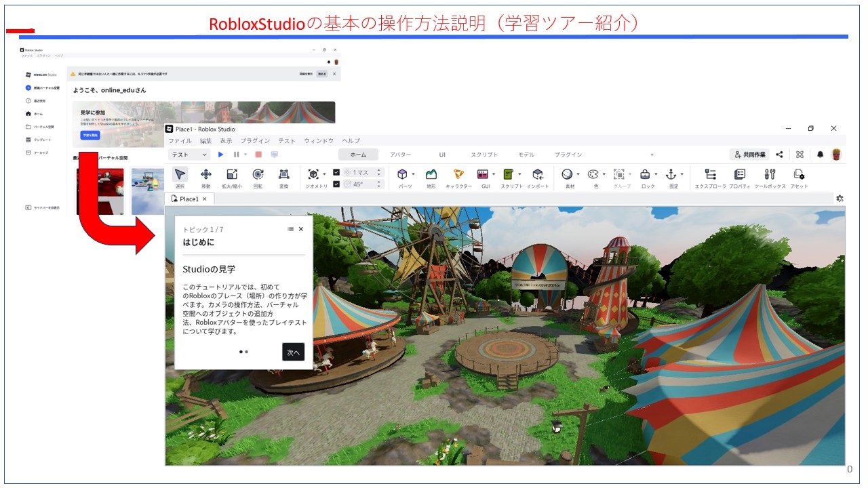Switch to the モデル ribbon tab
Screen dimensions: 868x488
click(x=526, y=155)
